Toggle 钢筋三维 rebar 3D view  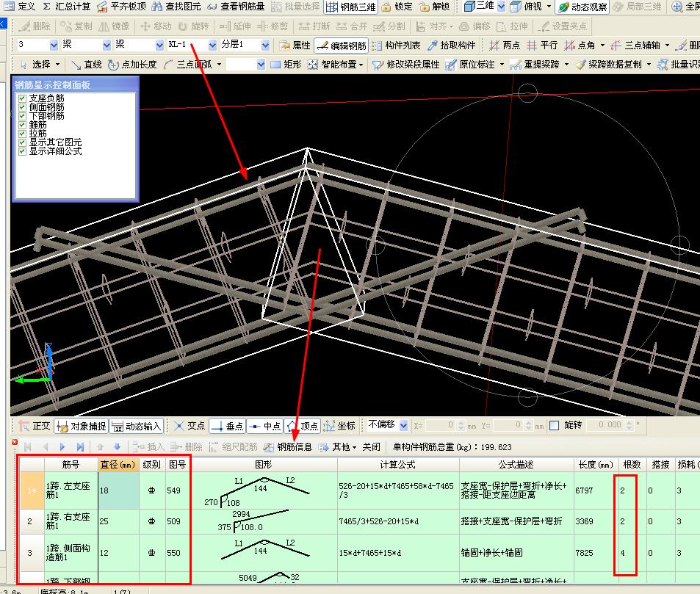coord(351,7)
